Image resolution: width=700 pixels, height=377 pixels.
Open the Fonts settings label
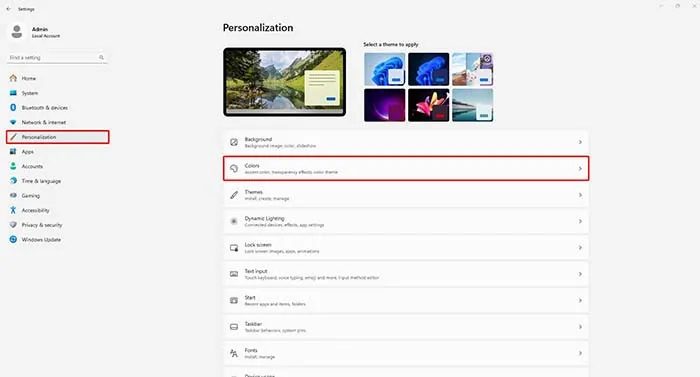click(251, 350)
